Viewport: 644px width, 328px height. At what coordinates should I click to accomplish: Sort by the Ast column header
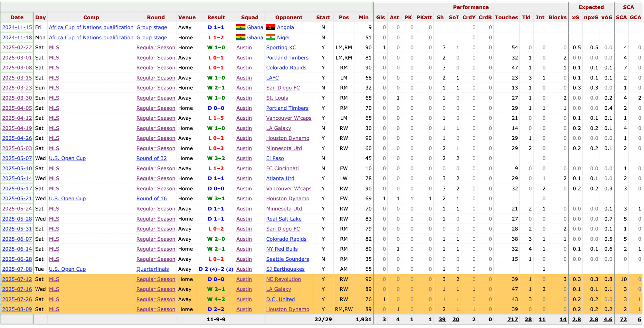[394, 17]
